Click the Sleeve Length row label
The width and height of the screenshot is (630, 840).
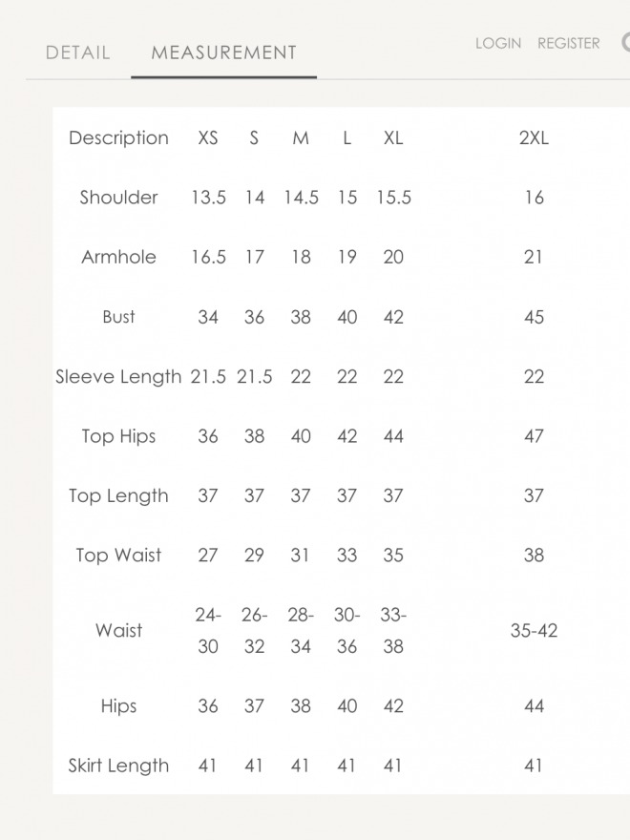point(118,376)
